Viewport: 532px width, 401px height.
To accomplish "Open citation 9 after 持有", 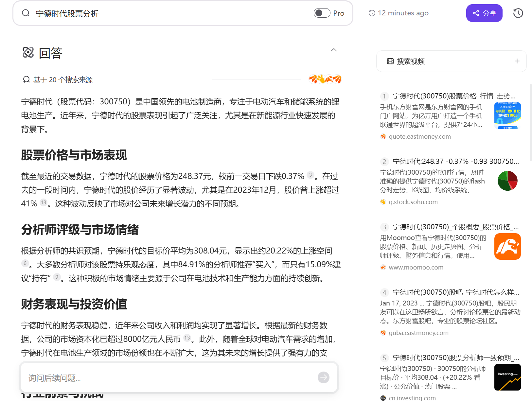I will [57, 277].
